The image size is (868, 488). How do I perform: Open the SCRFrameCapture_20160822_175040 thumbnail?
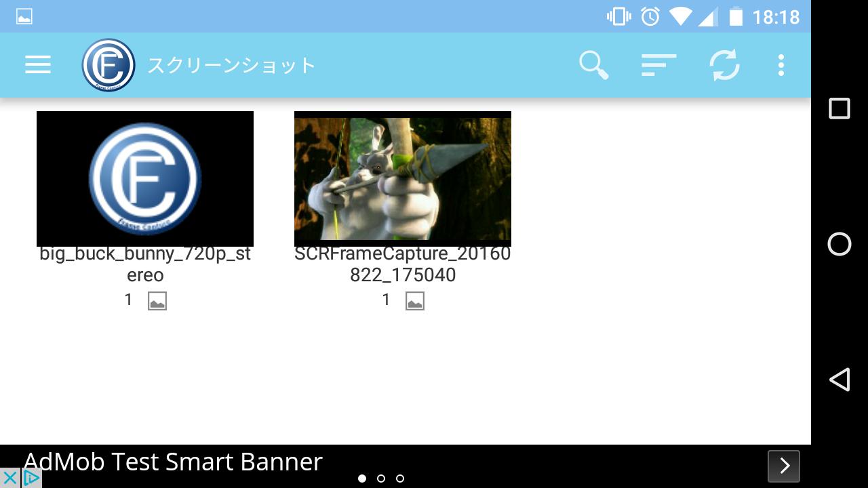[x=403, y=178]
